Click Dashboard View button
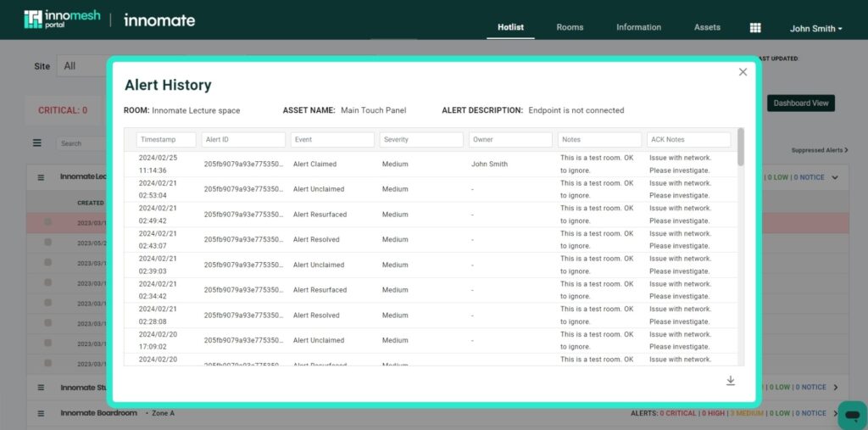Image resolution: width=868 pixels, height=430 pixels. coord(800,103)
